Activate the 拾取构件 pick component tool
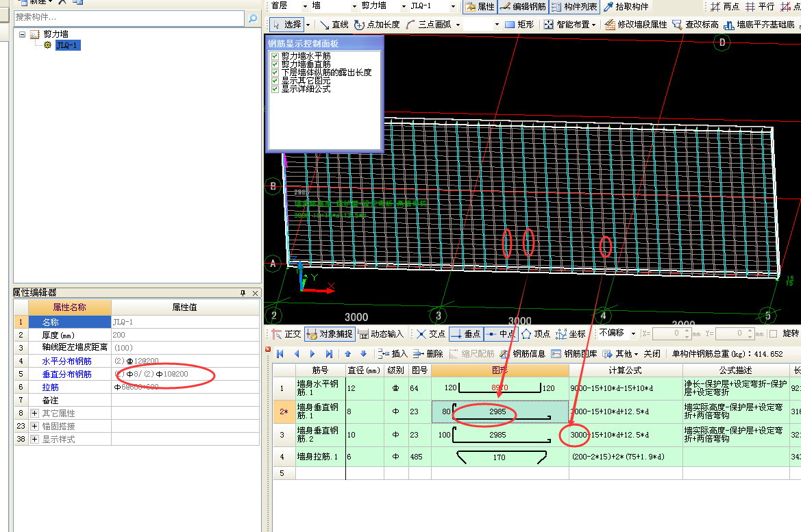Screen dimensions: 801x532 [626, 7]
